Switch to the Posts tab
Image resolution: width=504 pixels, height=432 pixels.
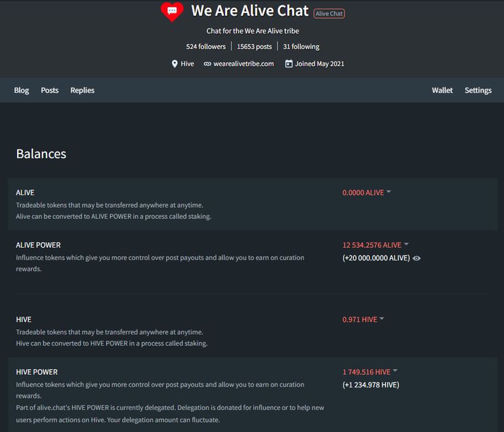[50, 90]
